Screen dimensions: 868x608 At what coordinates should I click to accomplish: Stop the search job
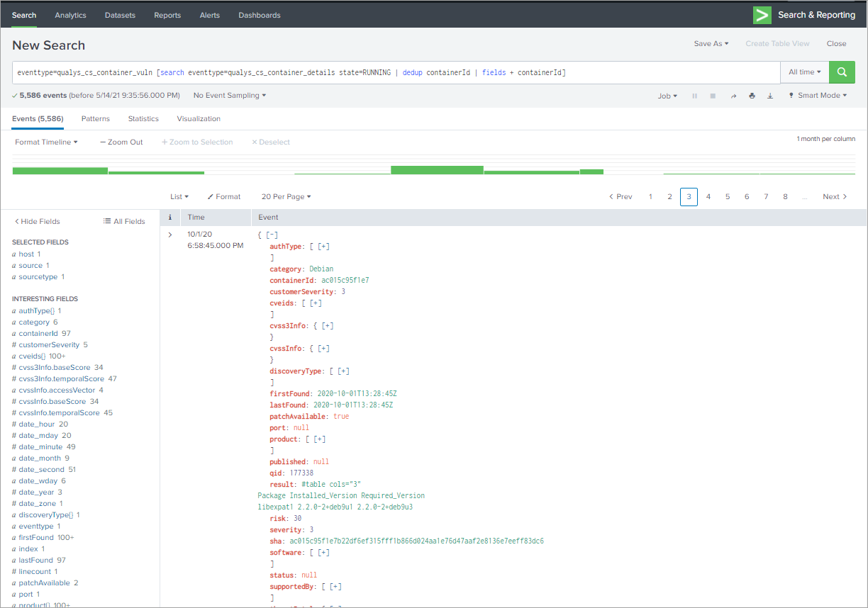(x=713, y=94)
